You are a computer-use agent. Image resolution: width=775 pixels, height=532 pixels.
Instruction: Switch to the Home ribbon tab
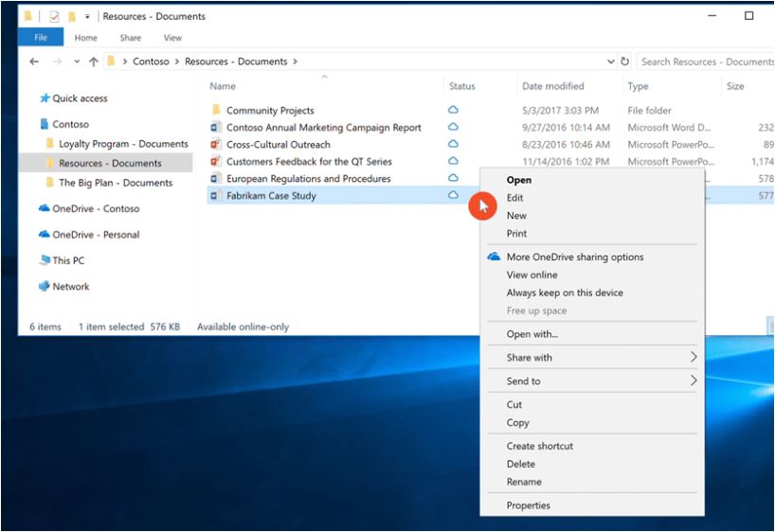85,38
